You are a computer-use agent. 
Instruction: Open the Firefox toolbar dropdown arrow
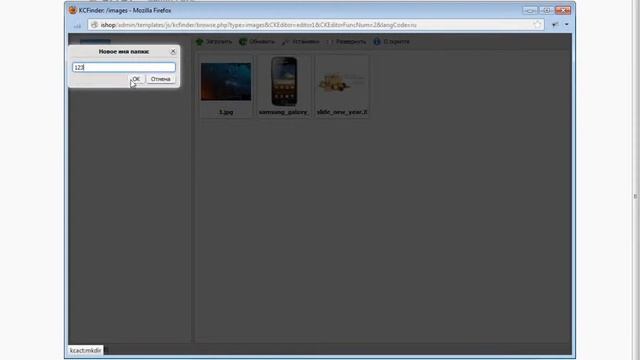point(567,25)
